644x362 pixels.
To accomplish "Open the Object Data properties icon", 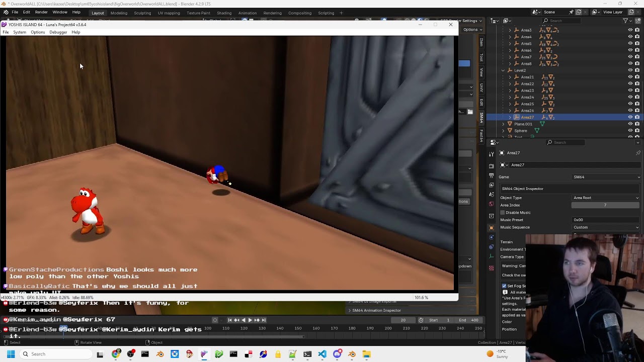I will coord(492,256).
